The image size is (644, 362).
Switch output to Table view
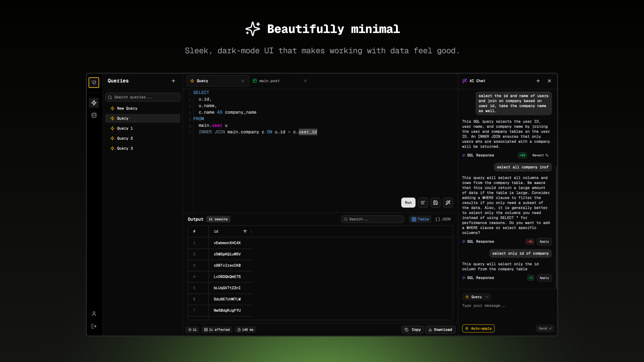[420, 219]
